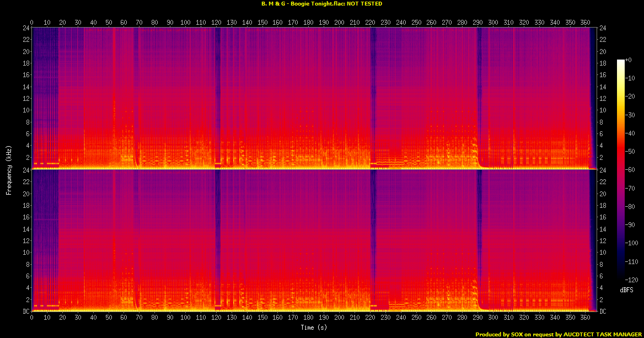
Task: Click the "290" tick on the bottom time axis
Action: pyautogui.click(x=477, y=318)
